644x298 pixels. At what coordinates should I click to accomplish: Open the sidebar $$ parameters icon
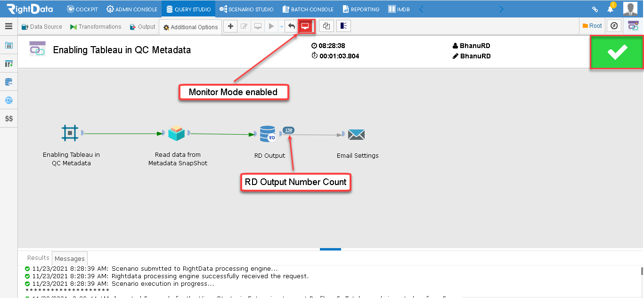(9, 119)
